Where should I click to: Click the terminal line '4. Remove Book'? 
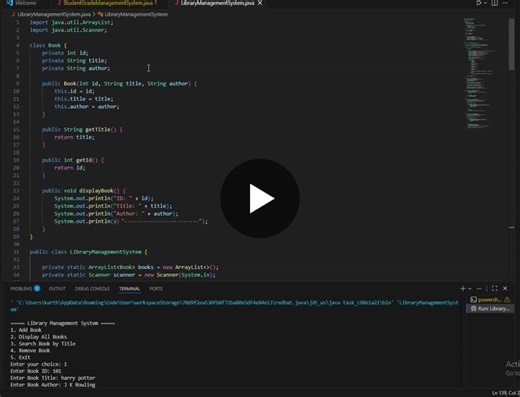point(30,351)
